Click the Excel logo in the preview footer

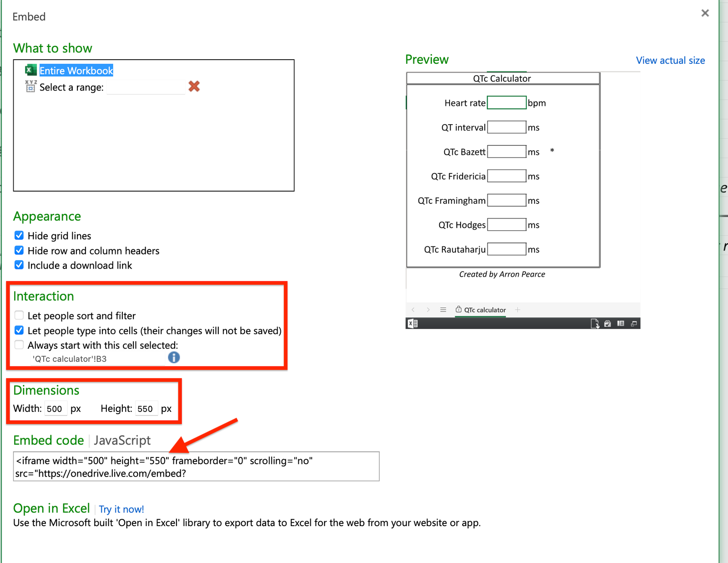pos(413,324)
